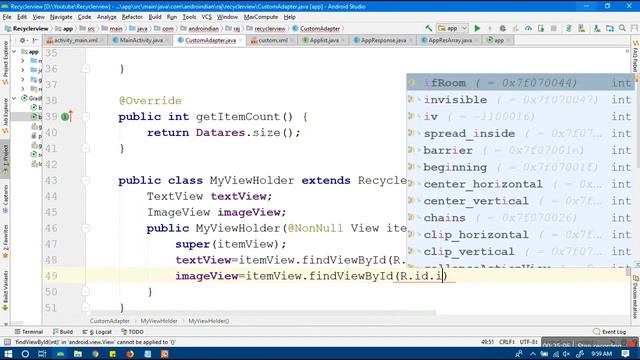
Task: Open the TODO tool window
Action: click(132, 332)
